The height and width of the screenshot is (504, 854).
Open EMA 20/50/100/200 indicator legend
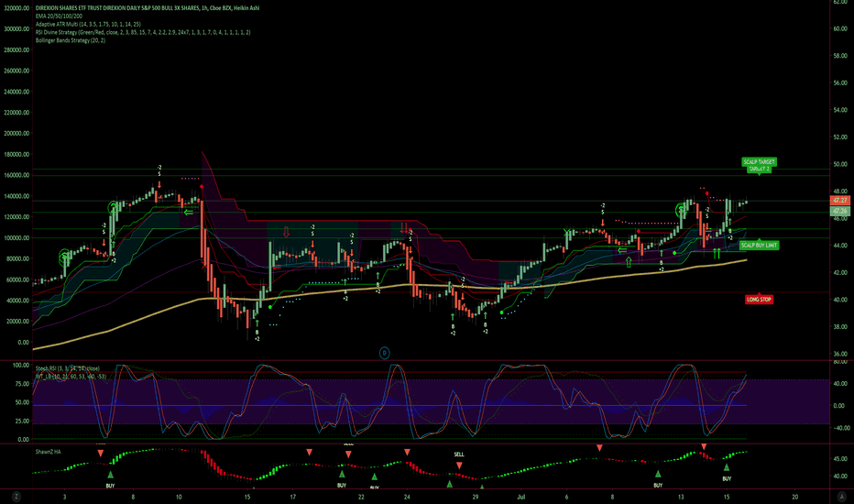[59, 16]
